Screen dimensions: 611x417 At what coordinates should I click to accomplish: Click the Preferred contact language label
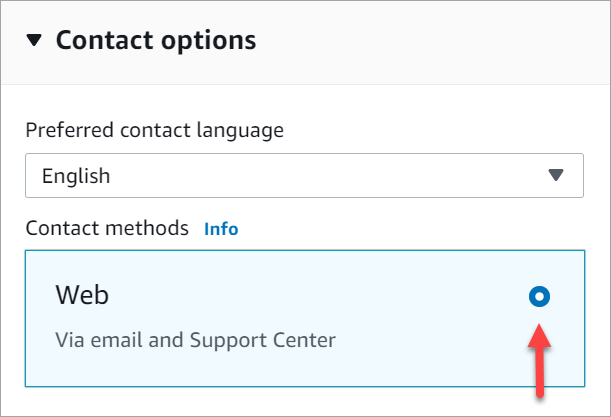tap(154, 130)
